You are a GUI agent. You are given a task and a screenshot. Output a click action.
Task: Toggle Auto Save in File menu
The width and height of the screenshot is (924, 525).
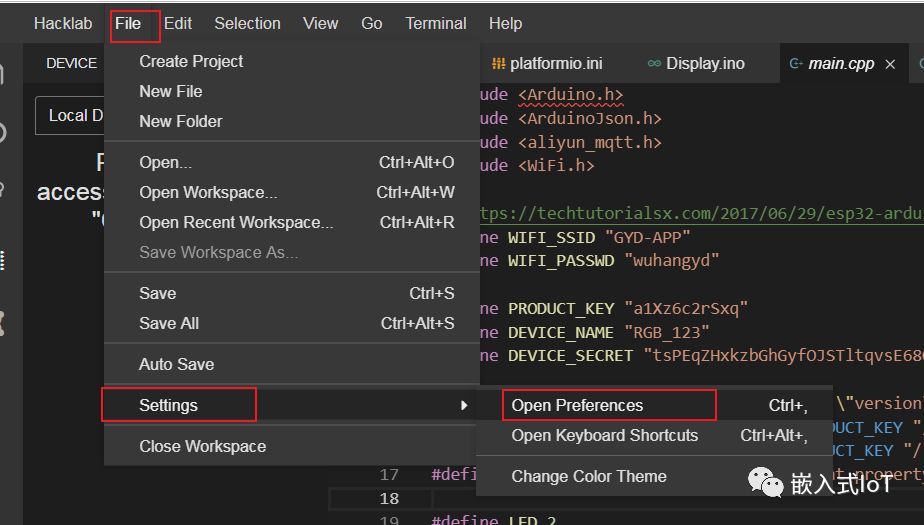pyautogui.click(x=176, y=365)
